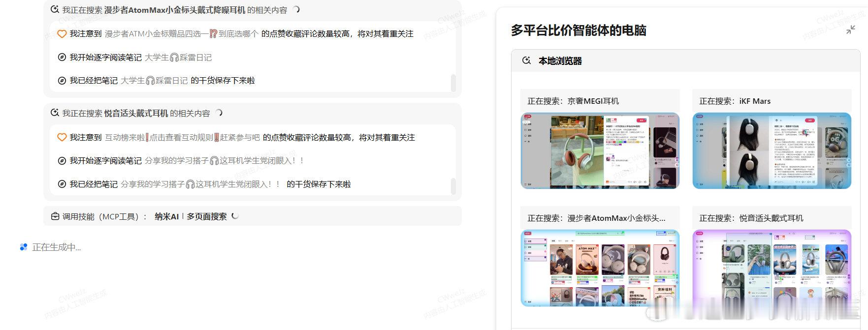Click label 正在搜索：漫步者AtomMax小金标头
This screenshot has height=330, width=868.
click(596, 218)
